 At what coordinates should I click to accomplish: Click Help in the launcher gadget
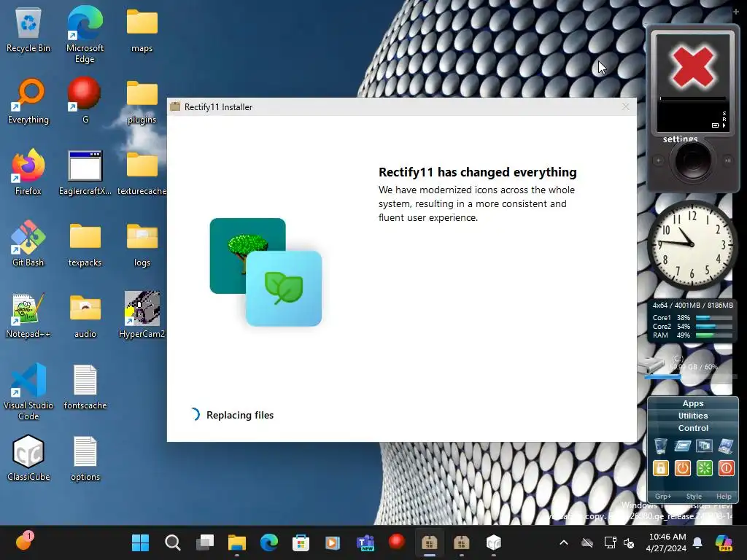coord(724,496)
